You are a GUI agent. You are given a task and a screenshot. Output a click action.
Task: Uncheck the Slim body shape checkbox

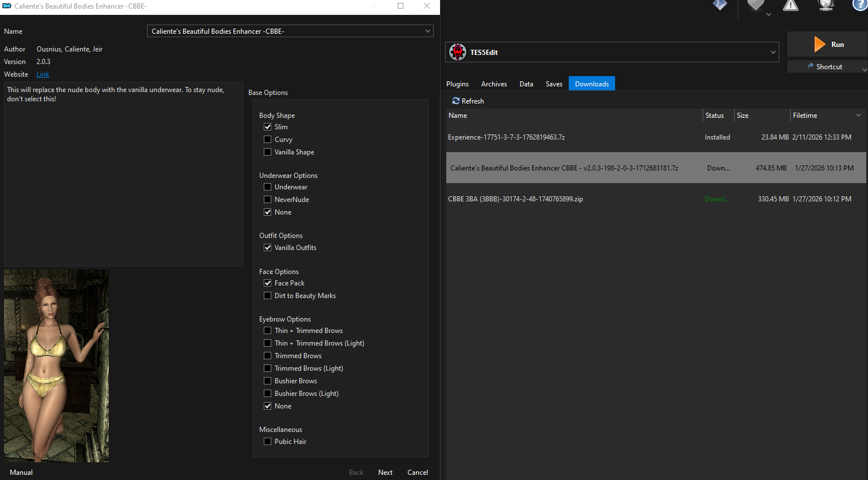pyautogui.click(x=267, y=127)
